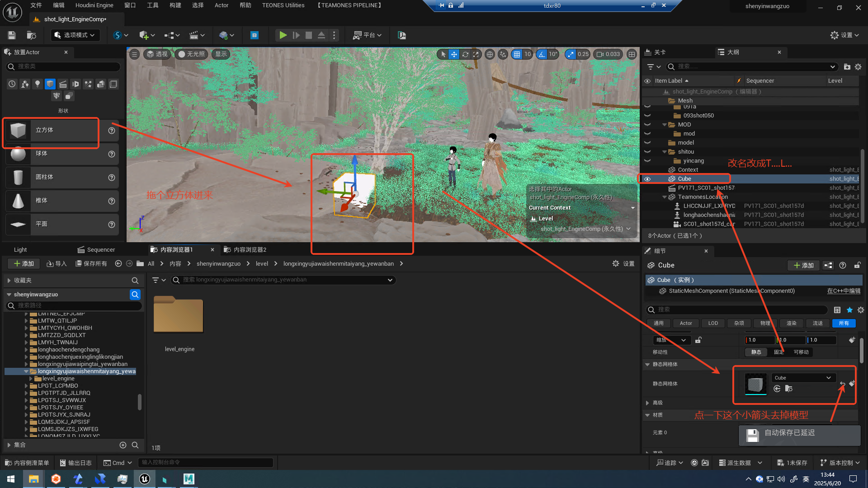Click the Actor filter button in details

(686, 323)
